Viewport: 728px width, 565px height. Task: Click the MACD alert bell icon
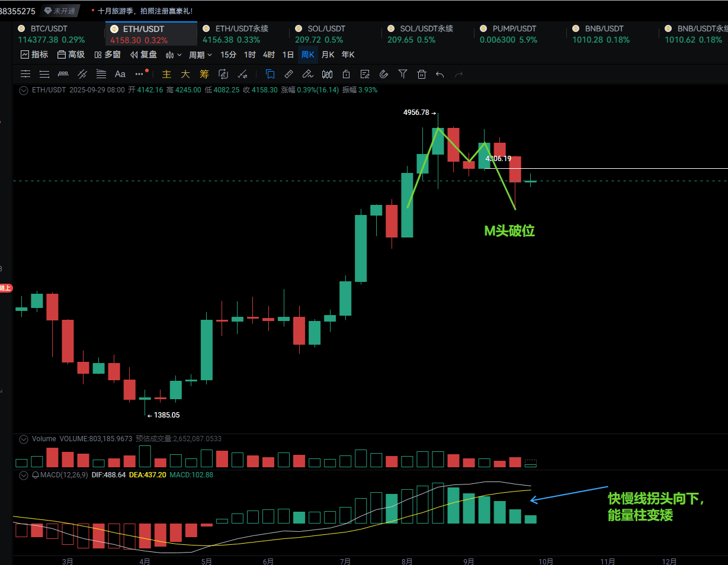[x=36, y=475]
